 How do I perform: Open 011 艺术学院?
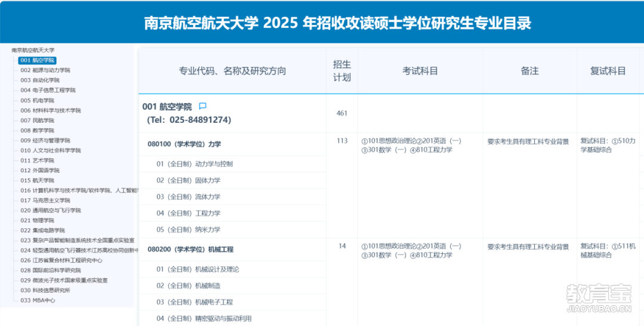tap(38, 160)
